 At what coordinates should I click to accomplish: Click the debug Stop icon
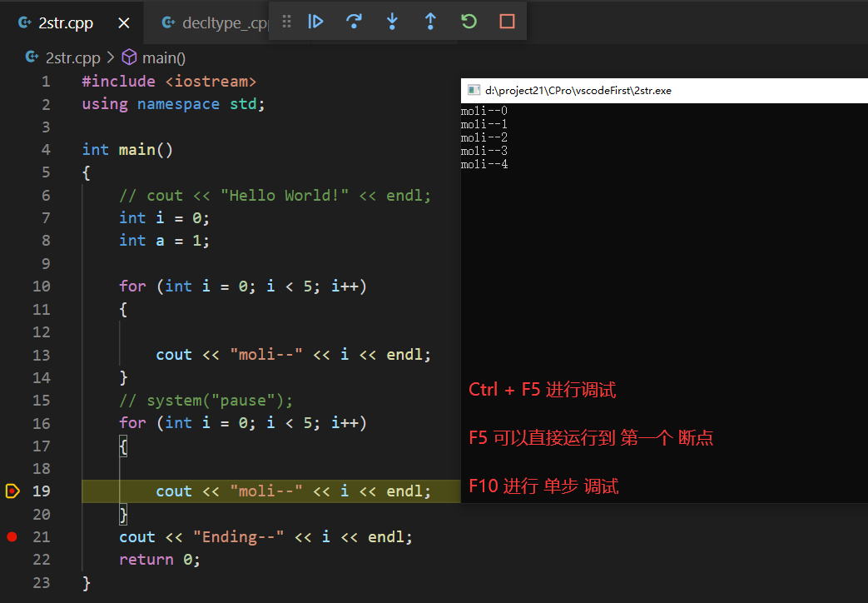click(507, 22)
